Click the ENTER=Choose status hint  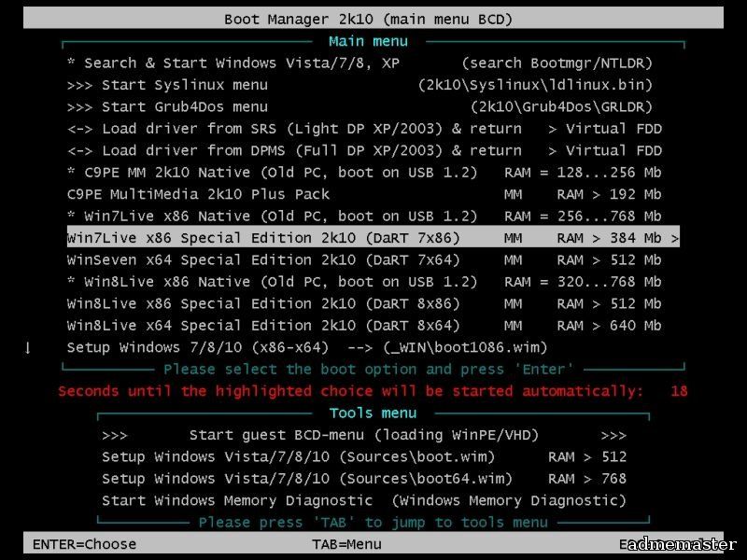84,544
